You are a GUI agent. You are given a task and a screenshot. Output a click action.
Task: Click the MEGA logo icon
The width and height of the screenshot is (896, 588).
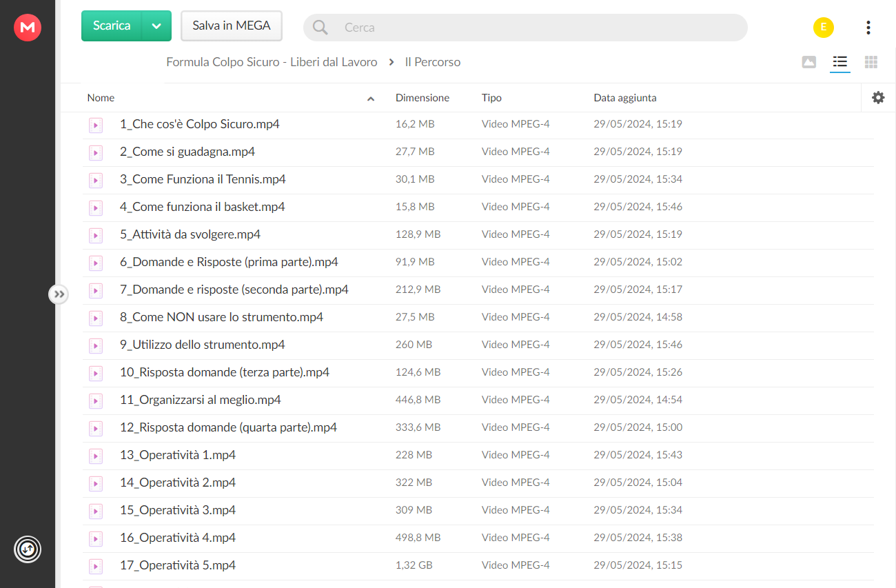click(28, 28)
